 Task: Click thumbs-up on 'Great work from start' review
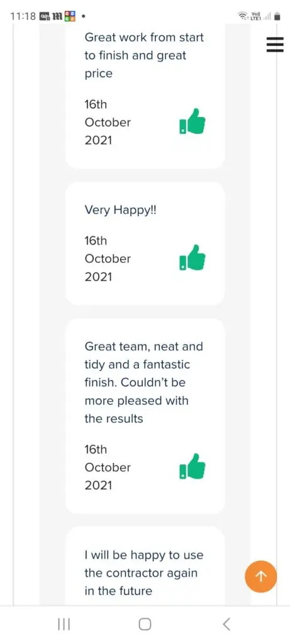192,121
